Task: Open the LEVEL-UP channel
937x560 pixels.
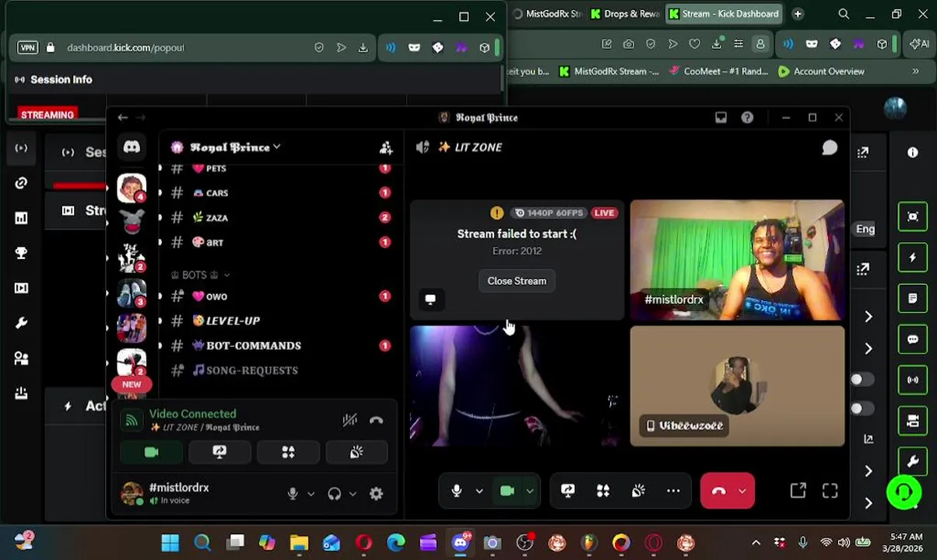Action: pyautogui.click(x=279, y=321)
